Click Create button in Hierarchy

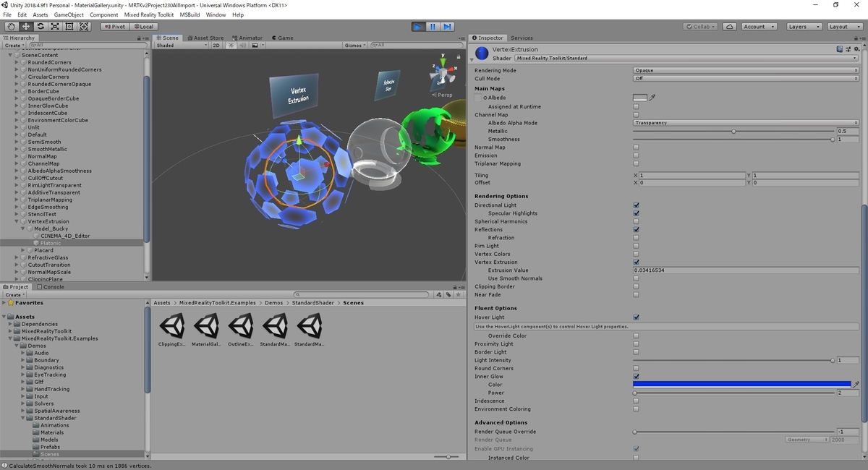tap(14, 45)
